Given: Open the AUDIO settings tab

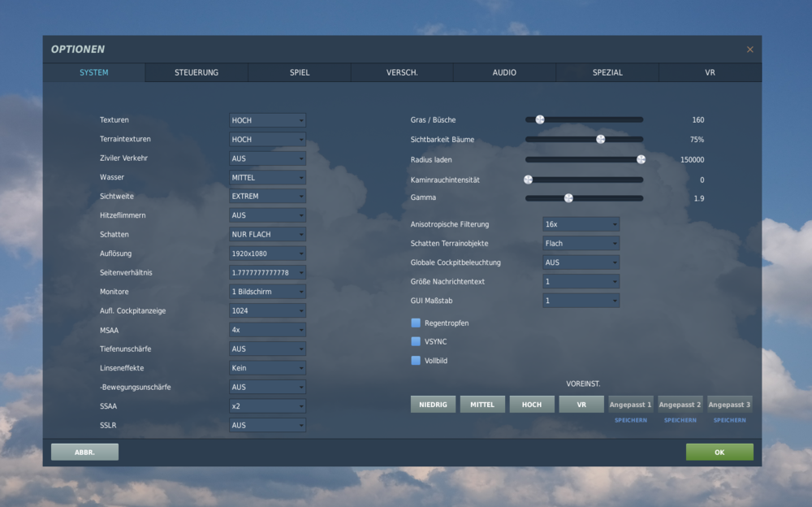Looking at the screenshot, I should tap(503, 72).
